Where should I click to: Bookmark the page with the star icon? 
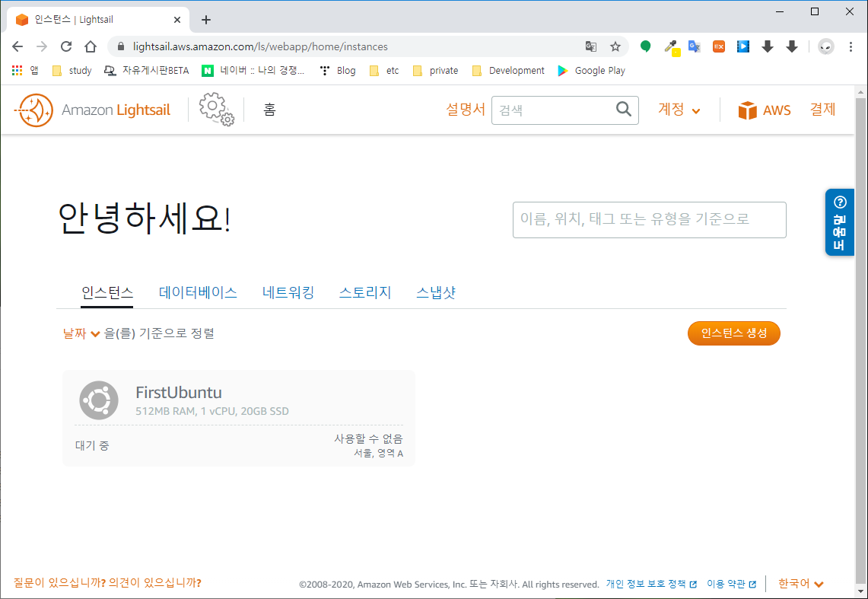click(615, 46)
